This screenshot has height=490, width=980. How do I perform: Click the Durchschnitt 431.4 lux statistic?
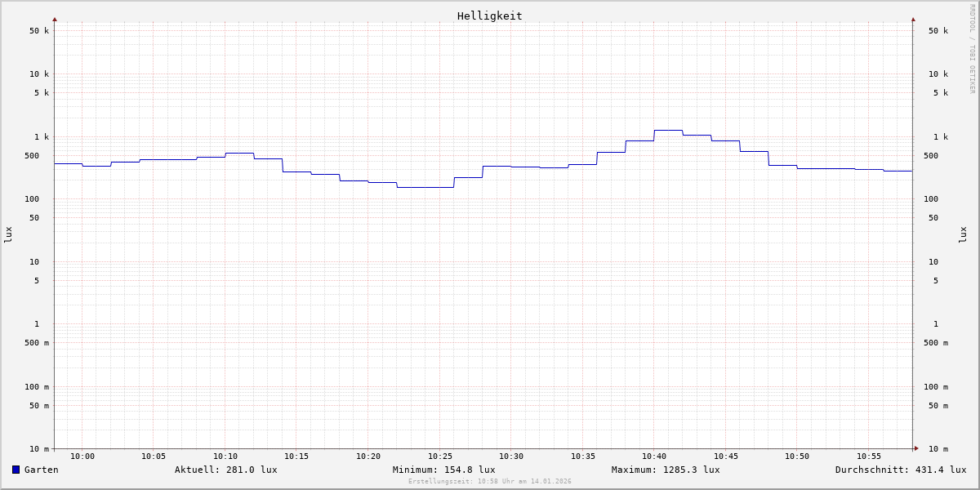coord(900,470)
